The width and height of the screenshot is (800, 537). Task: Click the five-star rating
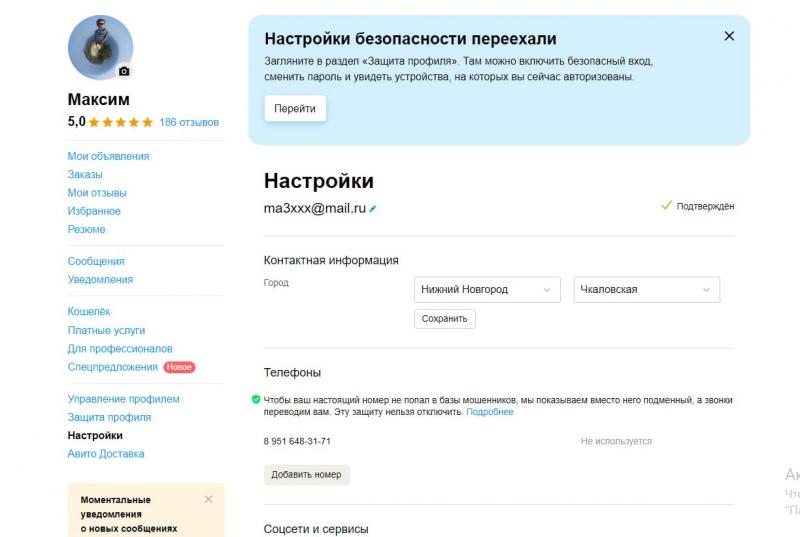click(121, 123)
